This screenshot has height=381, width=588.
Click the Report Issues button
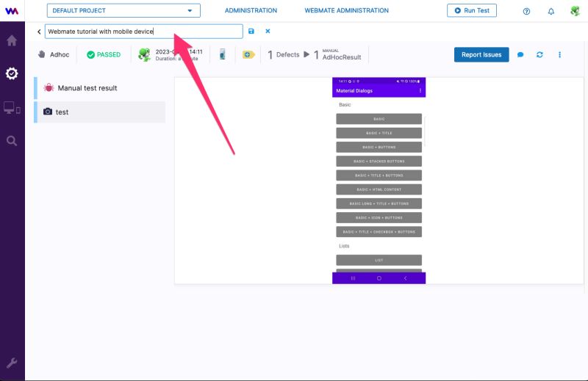click(481, 55)
